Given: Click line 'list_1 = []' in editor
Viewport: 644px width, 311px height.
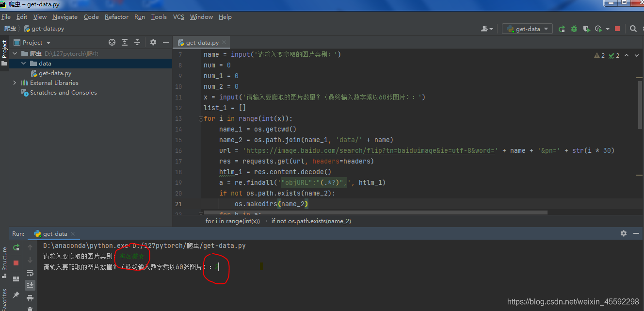Looking at the screenshot, I should 225,108.
